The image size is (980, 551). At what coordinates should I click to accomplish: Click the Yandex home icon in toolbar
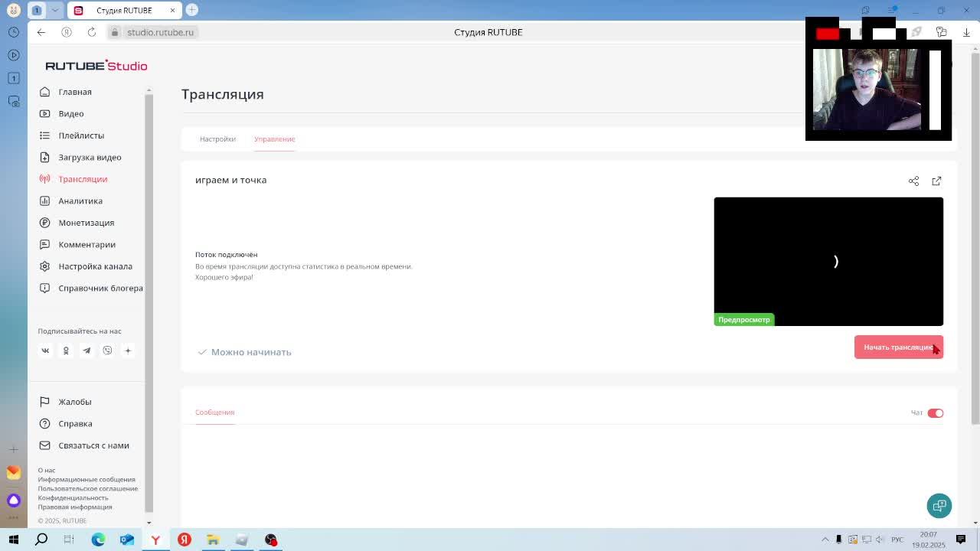point(67,32)
